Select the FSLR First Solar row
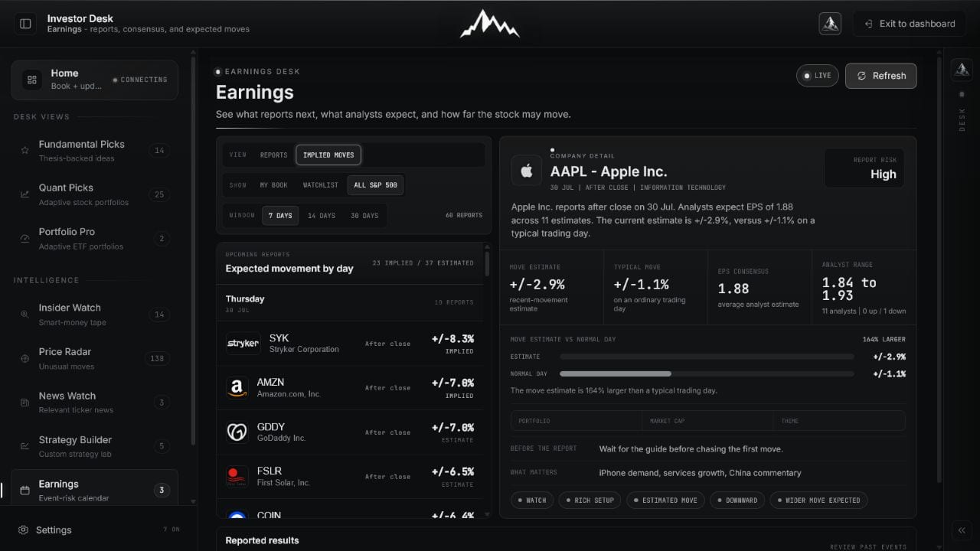This screenshot has height=551, width=980. 350,477
